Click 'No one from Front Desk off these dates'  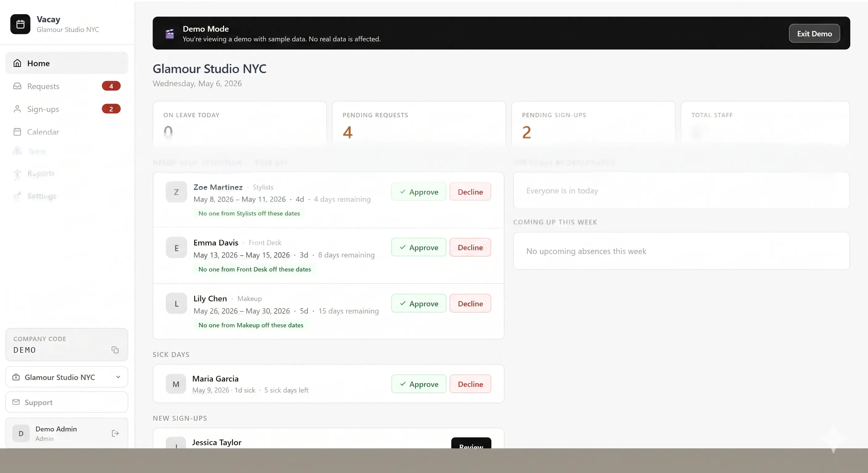(255, 269)
